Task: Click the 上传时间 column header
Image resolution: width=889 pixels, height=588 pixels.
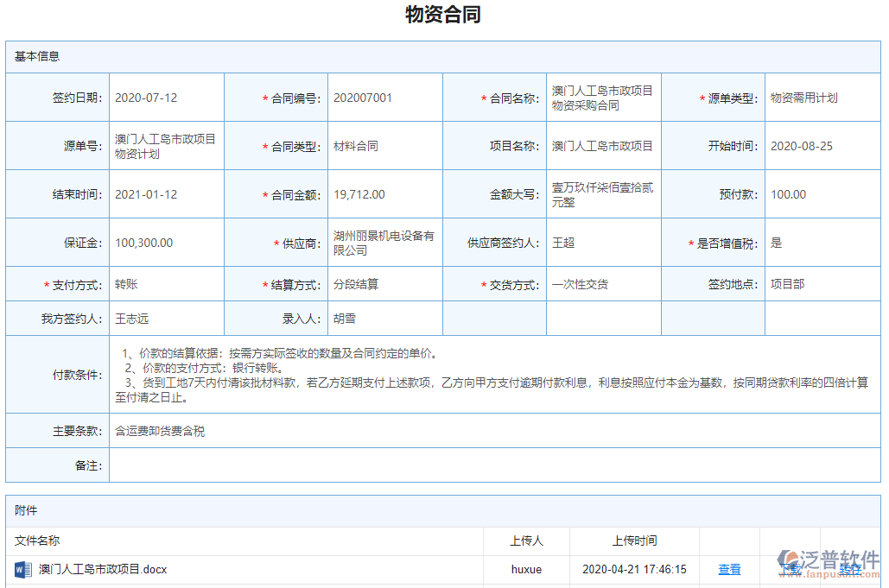Action: tap(637, 541)
